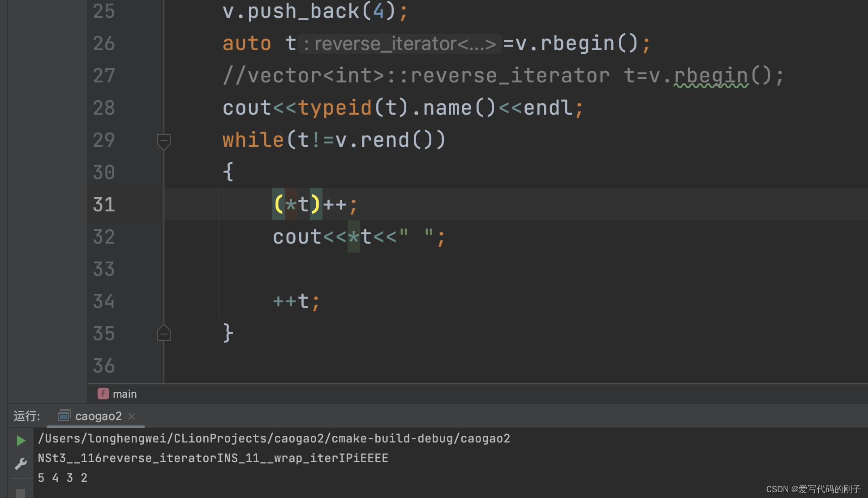Click the auto keyword on line 26

247,44
